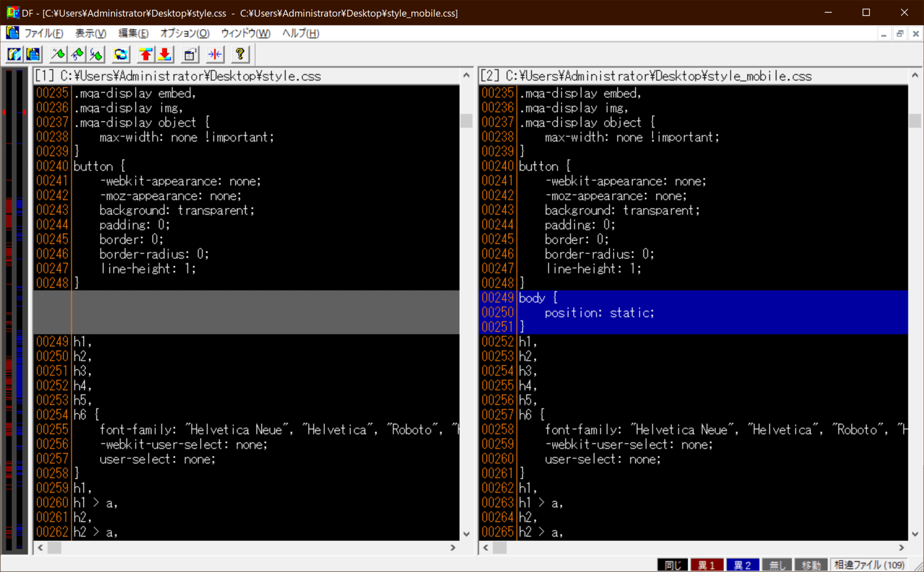Click the gray 移動 legend swatch
924x572 pixels.
[x=811, y=565]
